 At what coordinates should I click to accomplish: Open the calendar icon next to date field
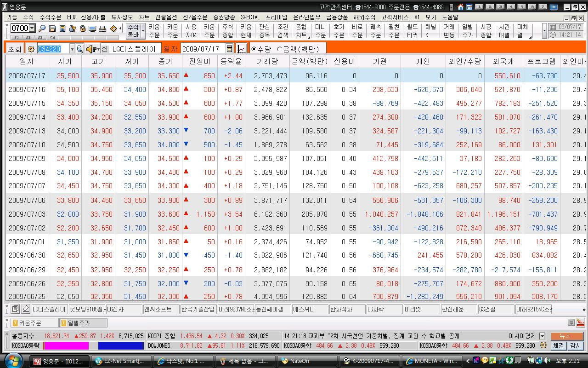pos(229,48)
